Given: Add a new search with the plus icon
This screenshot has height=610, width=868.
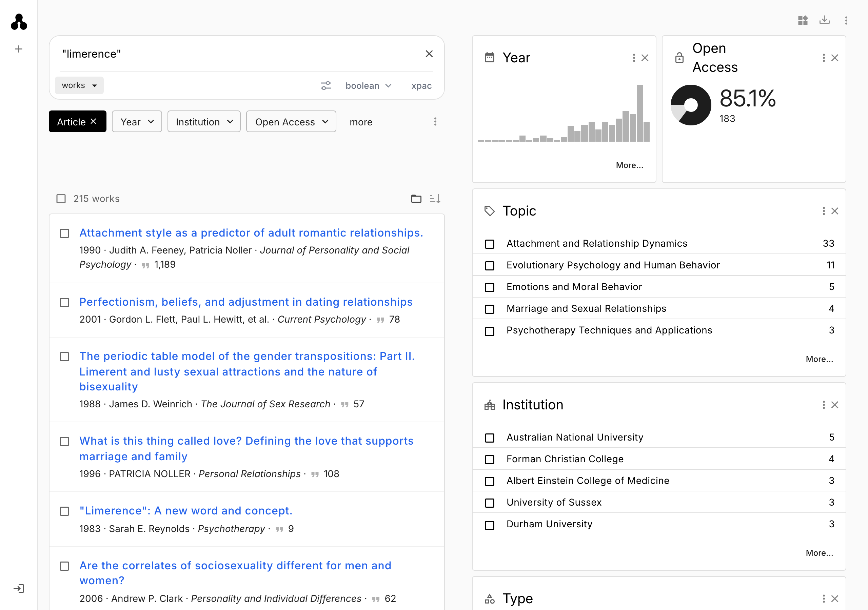Looking at the screenshot, I should [x=19, y=49].
